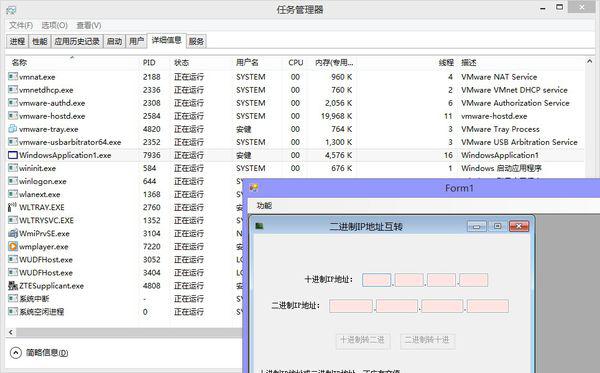Click the vmware-usbarbitrator64.exe icon
The width and height of the screenshot is (600, 373).
(13, 142)
